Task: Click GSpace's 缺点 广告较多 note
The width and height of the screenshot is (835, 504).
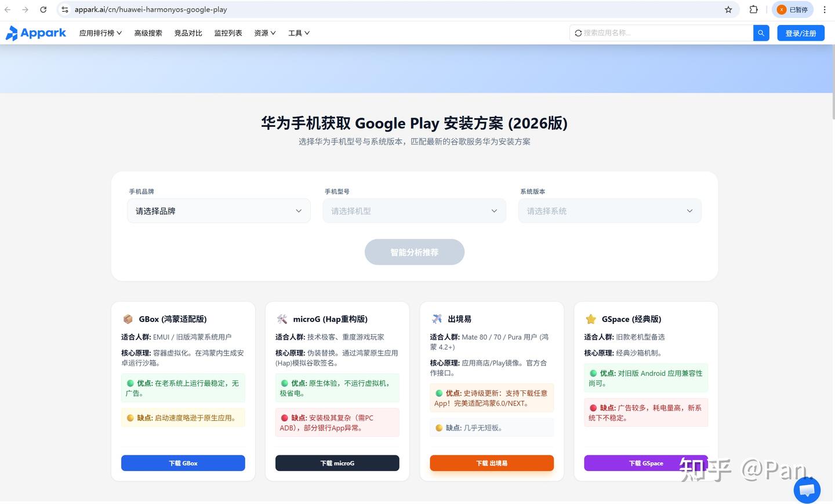Action: [646, 412]
